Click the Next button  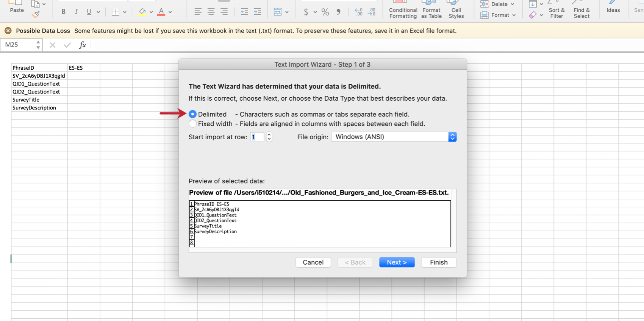397,262
